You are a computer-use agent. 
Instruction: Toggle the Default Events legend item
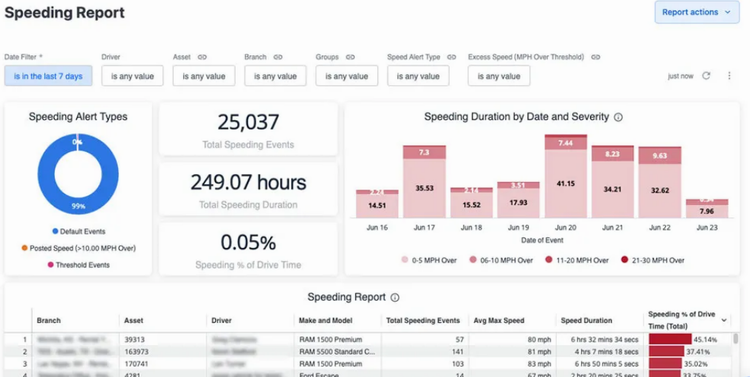pyautogui.click(x=79, y=232)
